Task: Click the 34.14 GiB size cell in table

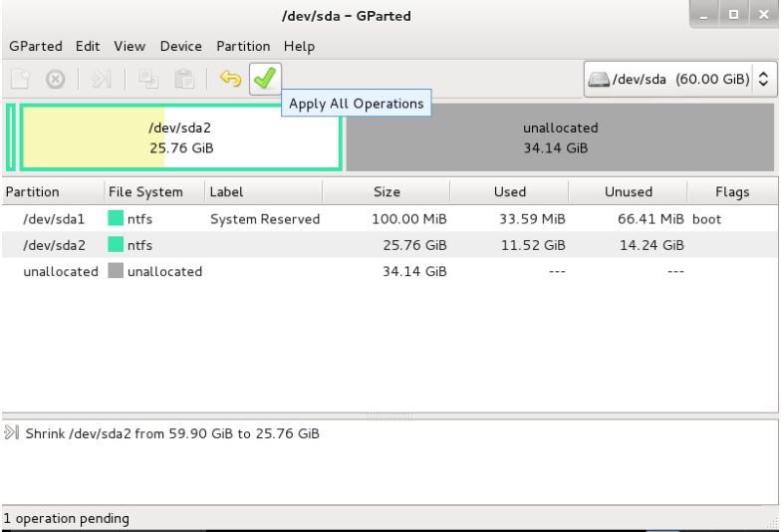Action: (414, 271)
